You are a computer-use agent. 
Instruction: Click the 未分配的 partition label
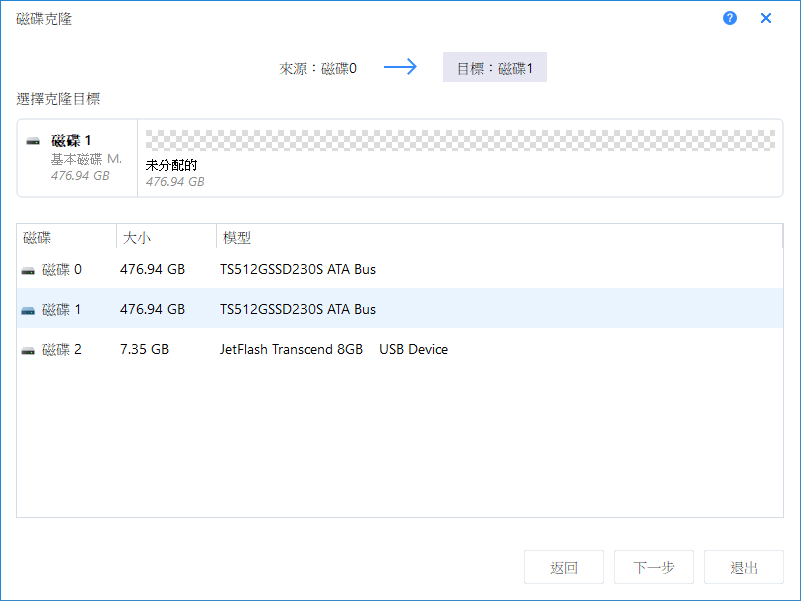click(171, 165)
